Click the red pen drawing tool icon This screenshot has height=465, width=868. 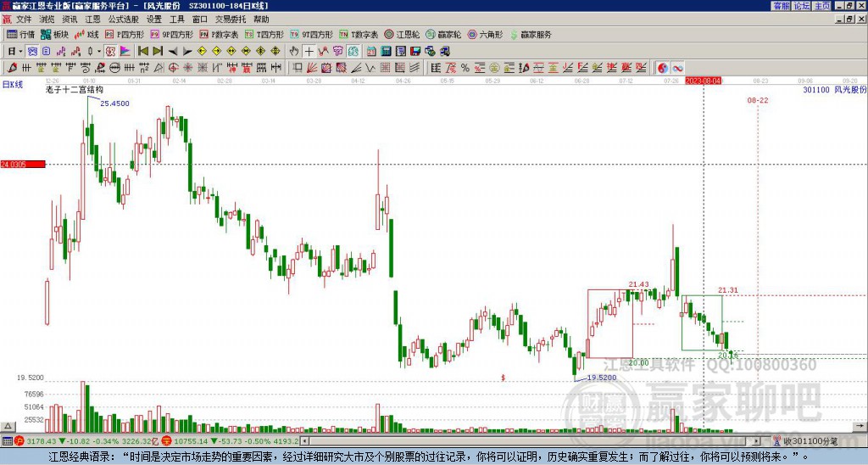[12, 68]
